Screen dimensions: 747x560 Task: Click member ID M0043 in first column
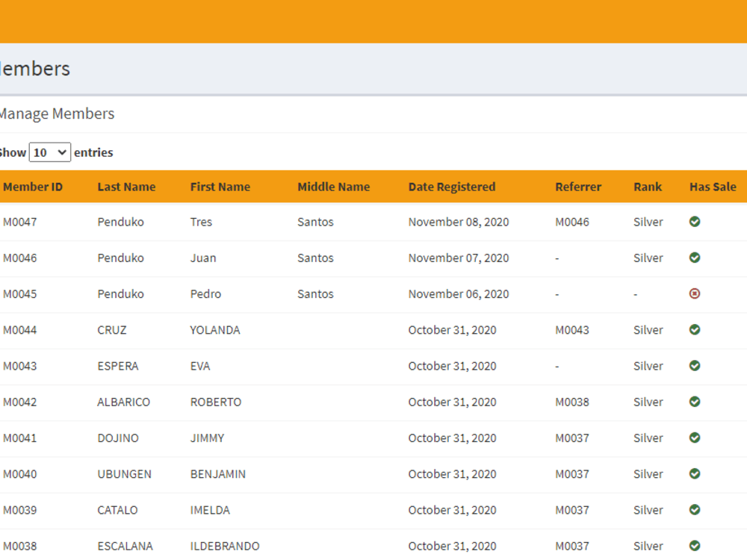point(20,366)
